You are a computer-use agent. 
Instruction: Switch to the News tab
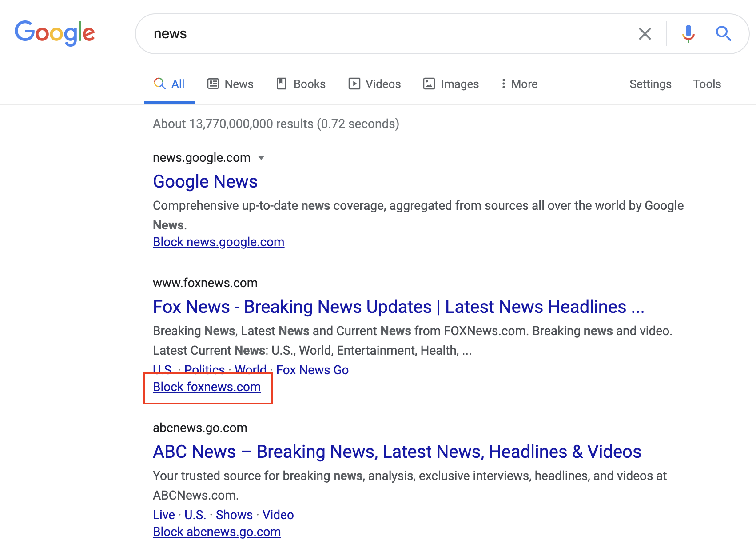231,84
